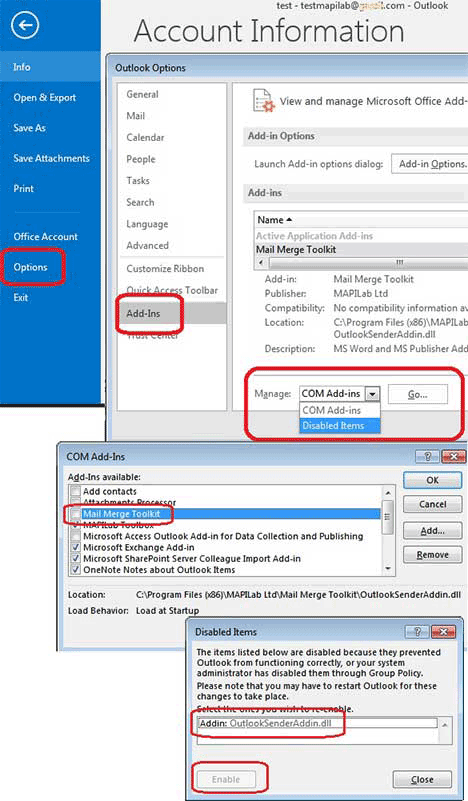Click the help icon in COM Add-Ins dialog
The height and width of the screenshot is (801, 468).
[428, 456]
